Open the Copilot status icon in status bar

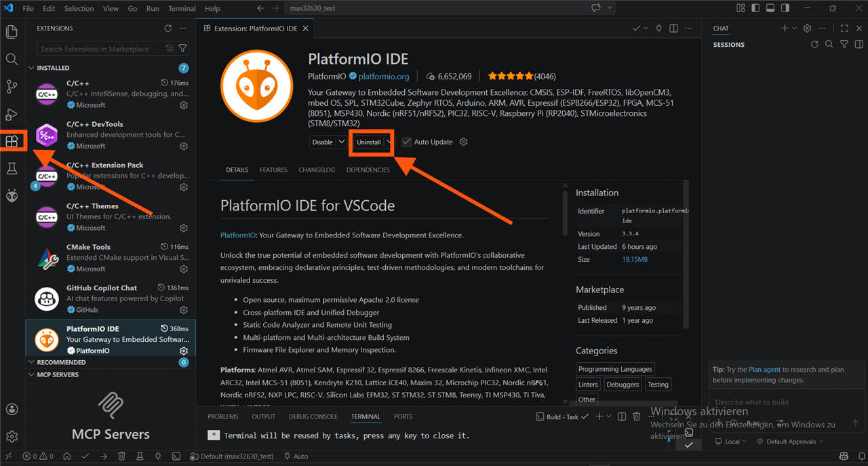(x=844, y=457)
